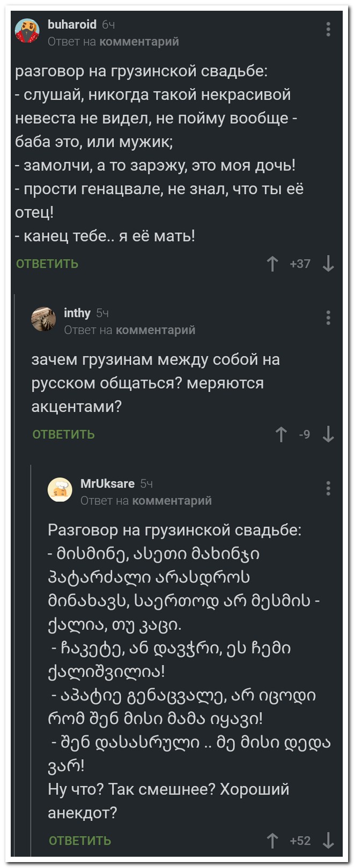Image resolution: width=354 pixels, height=868 pixels.
Task: Reply to buharoid's comment
Action: point(47,264)
